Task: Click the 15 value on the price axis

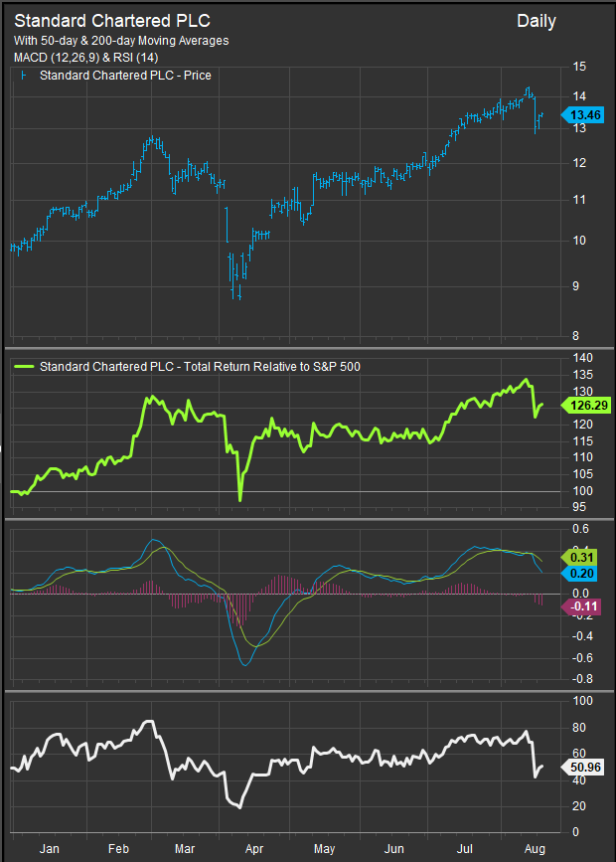Action: pos(580,67)
